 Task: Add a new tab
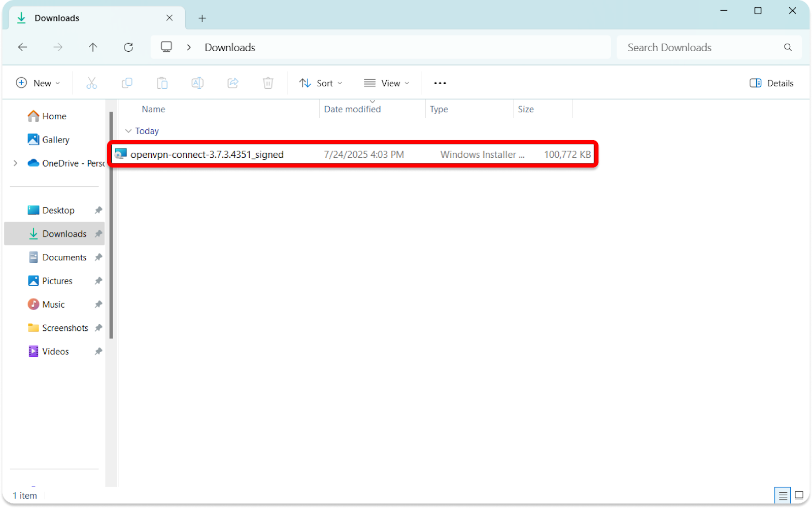tap(202, 18)
